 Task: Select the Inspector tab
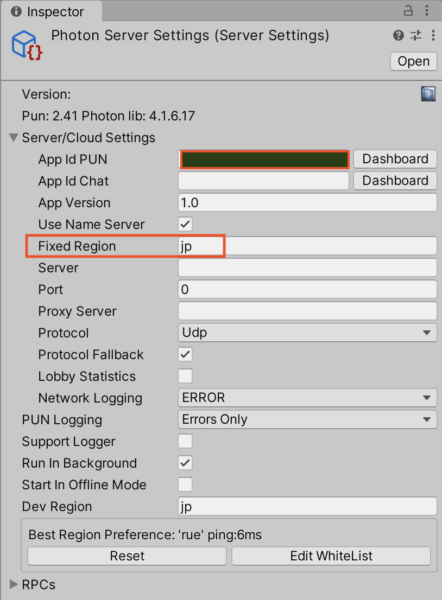(x=51, y=11)
